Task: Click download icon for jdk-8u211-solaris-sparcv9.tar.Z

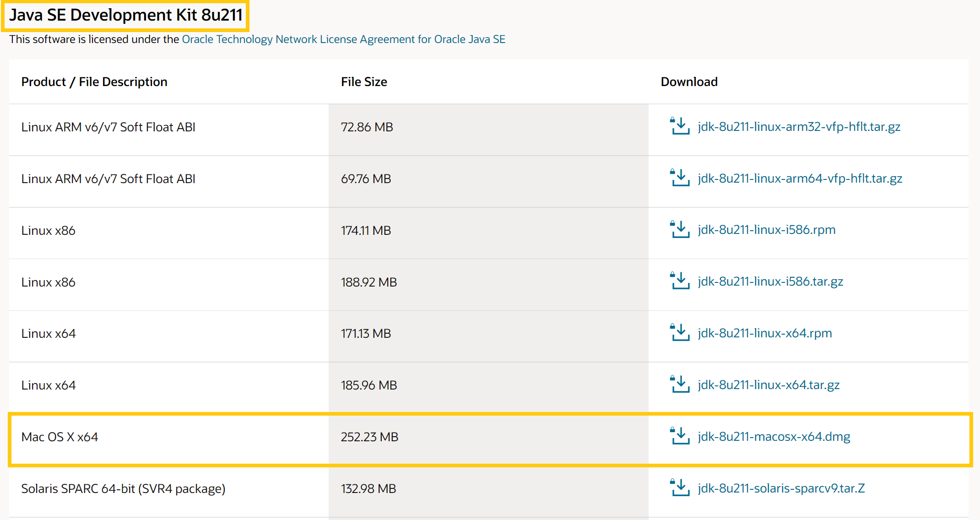Action: pos(680,487)
